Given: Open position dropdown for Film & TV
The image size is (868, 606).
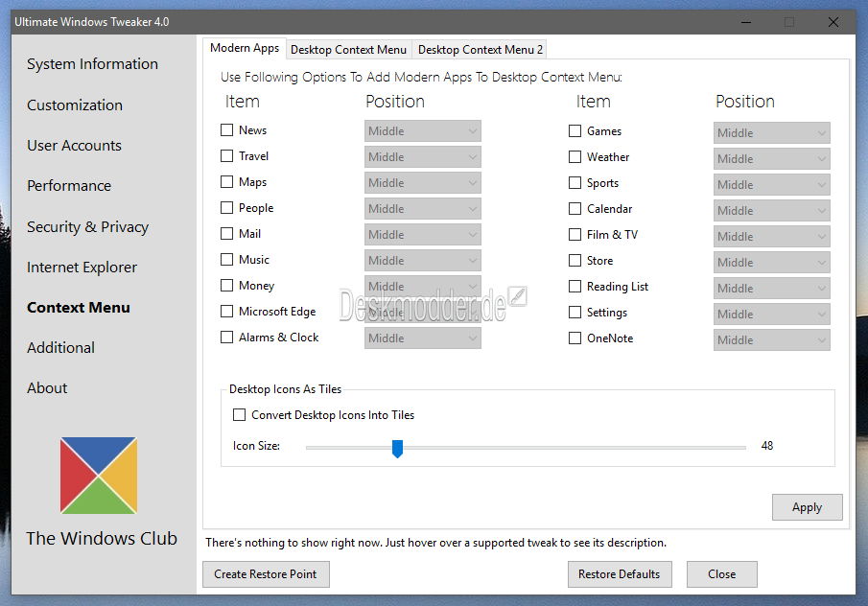Looking at the screenshot, I should (x=772, y=236).
